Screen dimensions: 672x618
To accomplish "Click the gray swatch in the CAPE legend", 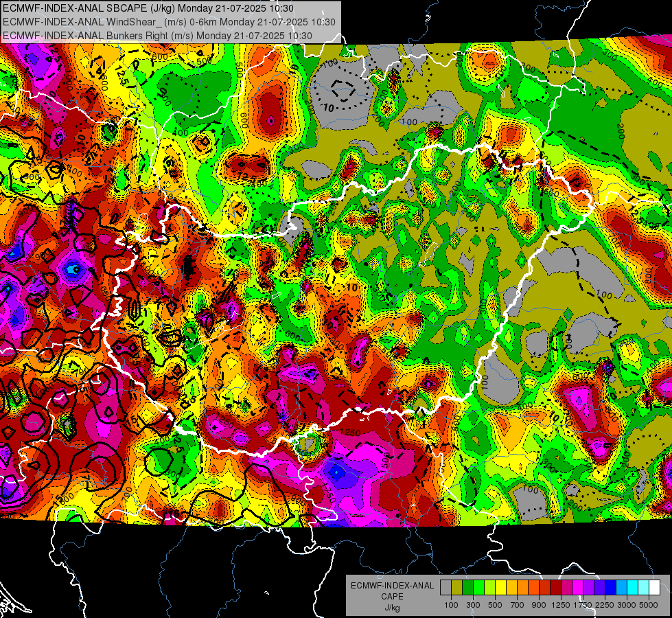I will pyautogui.click(x=445, y=588).
